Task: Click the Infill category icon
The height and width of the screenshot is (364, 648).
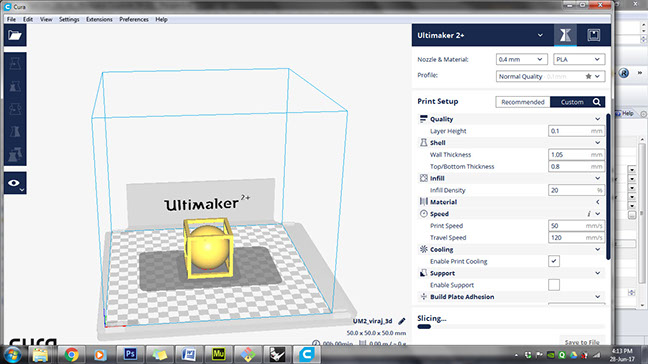Action: [x=423, y=178]
